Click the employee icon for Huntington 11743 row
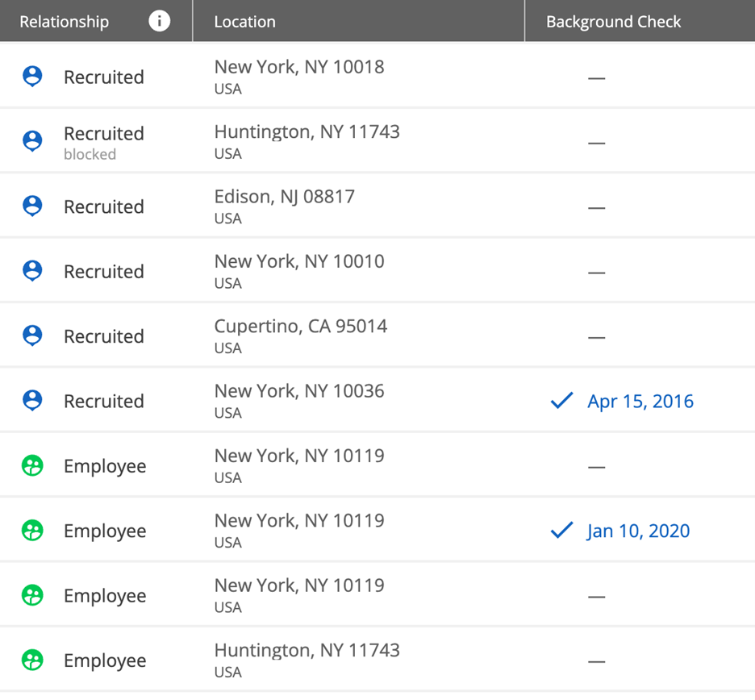Screen dimensions: 755x700 click(x=33, y=660)
